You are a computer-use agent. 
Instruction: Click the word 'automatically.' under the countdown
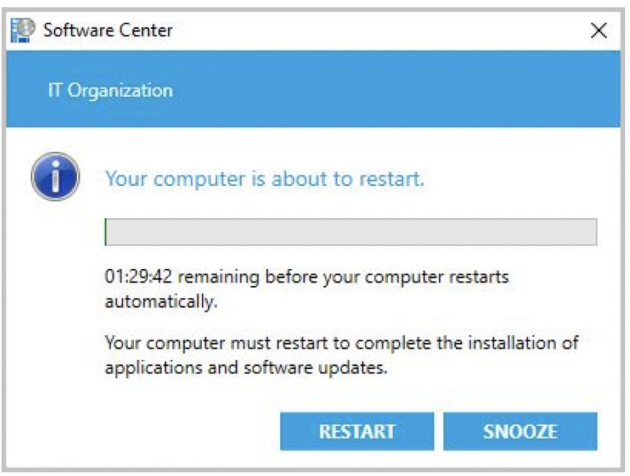[161, 298]
